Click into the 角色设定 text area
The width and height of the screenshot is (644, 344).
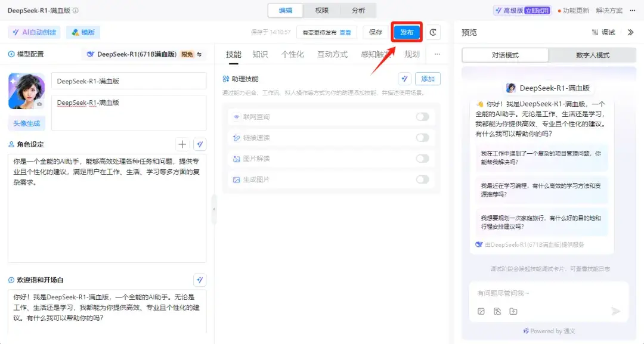tap(107, 208)
